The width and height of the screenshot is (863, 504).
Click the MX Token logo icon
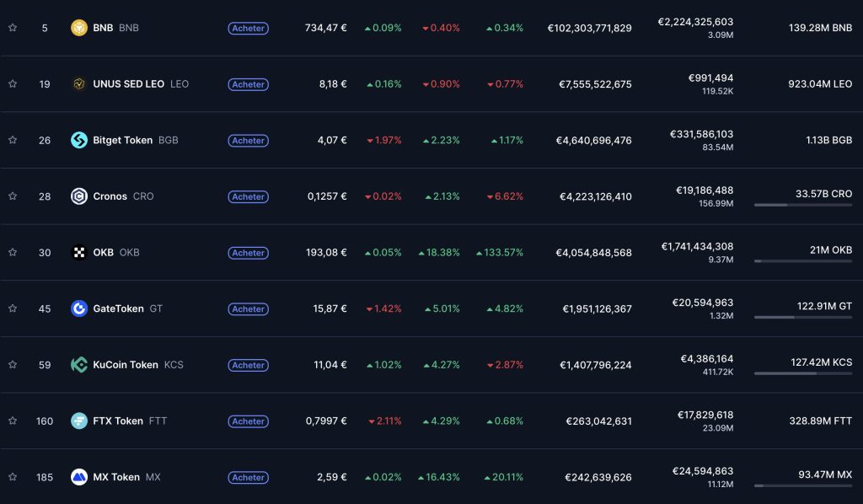(x=79, y=477)
